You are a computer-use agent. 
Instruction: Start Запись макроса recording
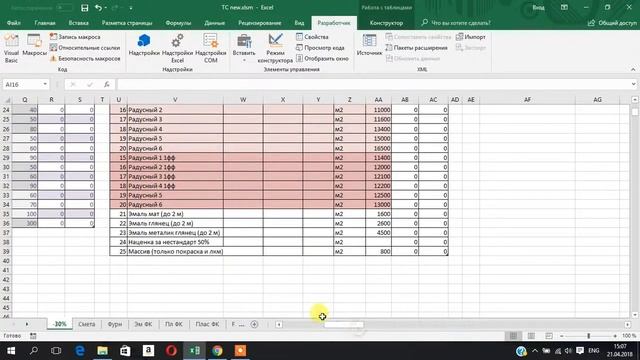click(x=75, y=37)
